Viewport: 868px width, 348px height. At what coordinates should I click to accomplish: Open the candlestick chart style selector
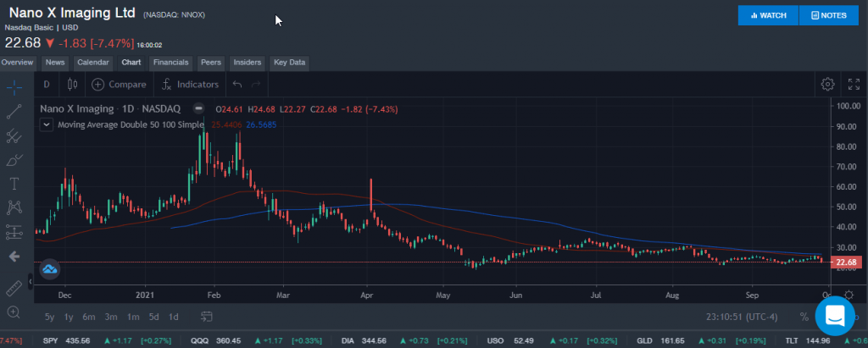[72, 84]
